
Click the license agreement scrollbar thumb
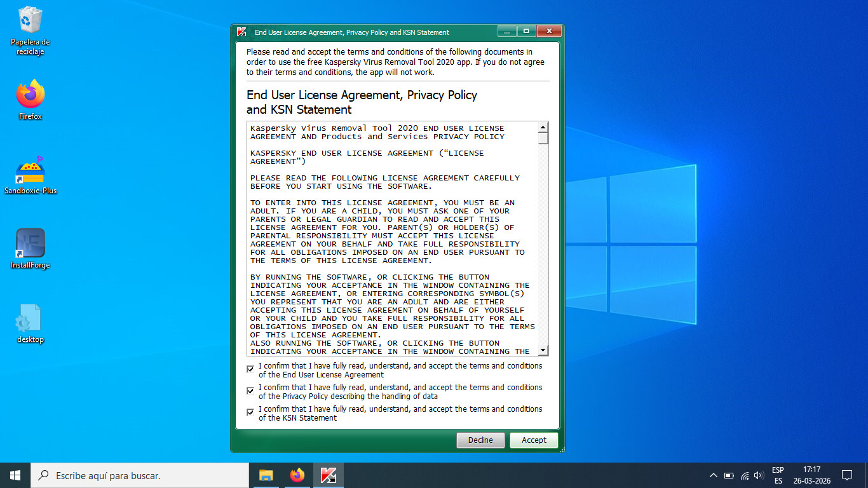click(543, 138)
